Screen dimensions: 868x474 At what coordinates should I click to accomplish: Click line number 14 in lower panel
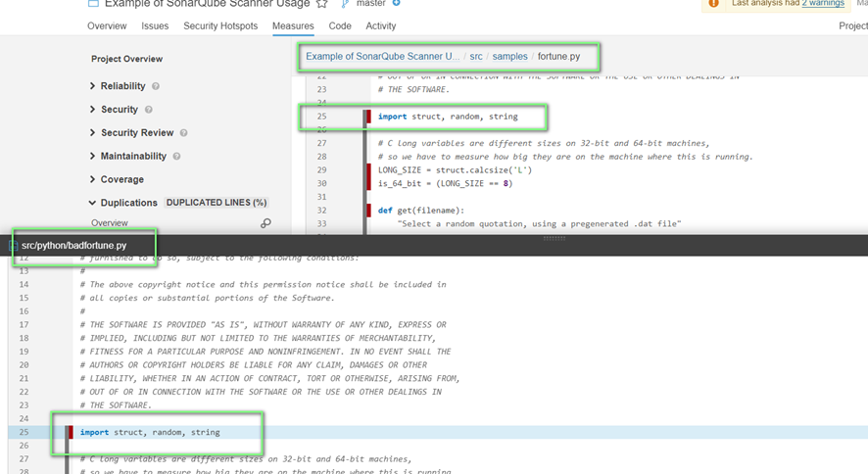[24, 284]
